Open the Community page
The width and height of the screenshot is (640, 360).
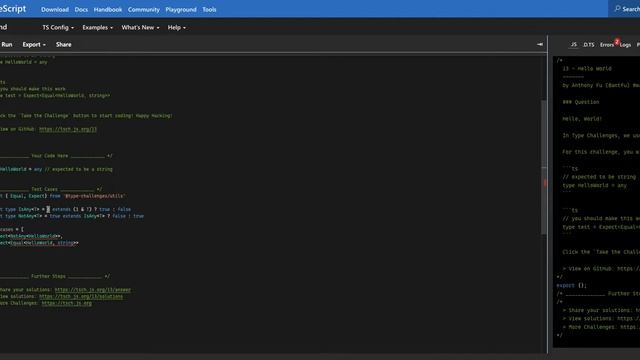coord(144,9)
